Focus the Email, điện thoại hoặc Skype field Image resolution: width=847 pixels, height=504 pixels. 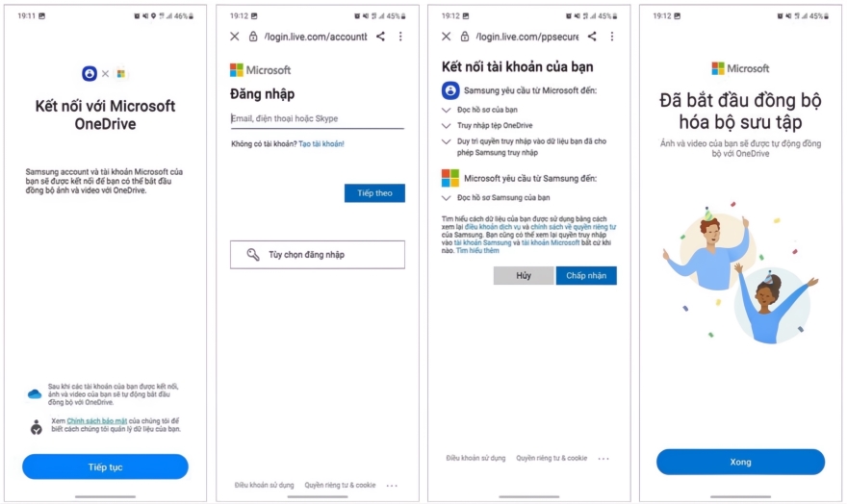pos(317,118)
